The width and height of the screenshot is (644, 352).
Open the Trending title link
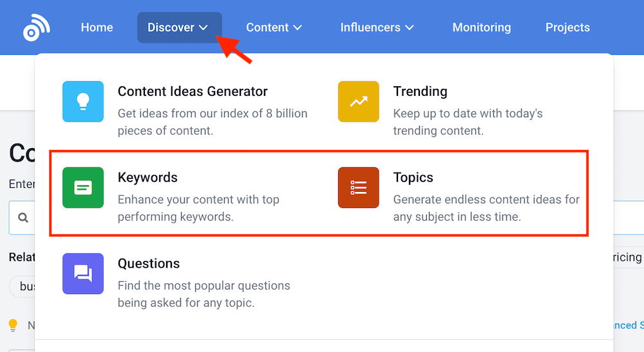tap(420, 91)
